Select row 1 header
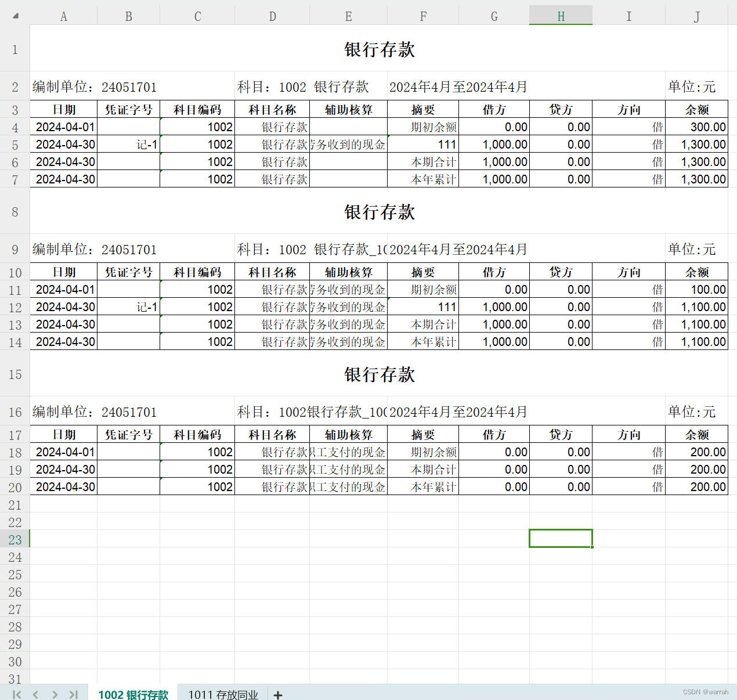This screenshot has width=737, height=700. click(x=15, y=49)
